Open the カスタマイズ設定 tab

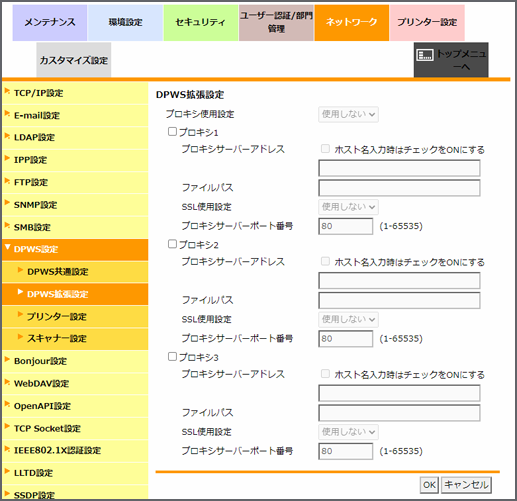[74, 60]
